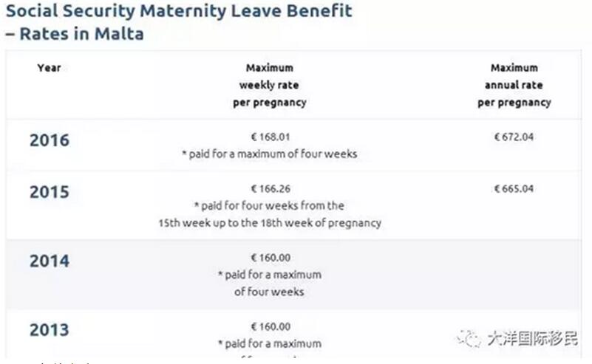Click the € 168.01 weekly rate value
Viewport: 592px width, 364px height.
tap(271, 137)
